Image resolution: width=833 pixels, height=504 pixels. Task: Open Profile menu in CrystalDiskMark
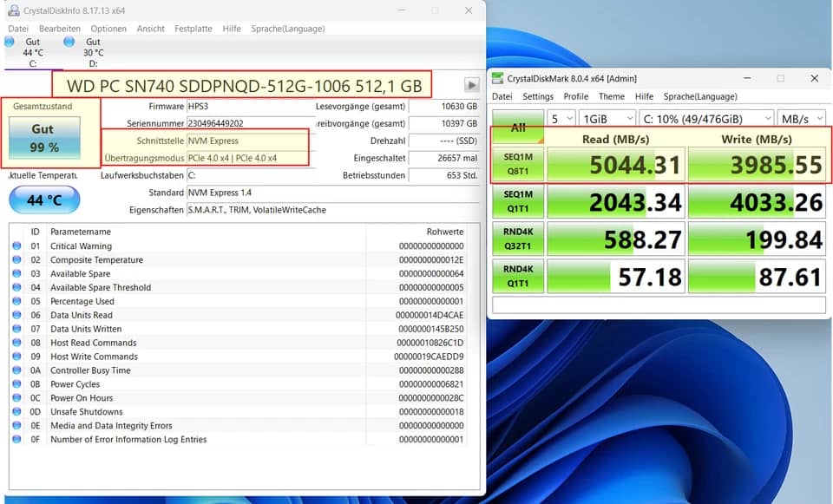tap(576, 96)
